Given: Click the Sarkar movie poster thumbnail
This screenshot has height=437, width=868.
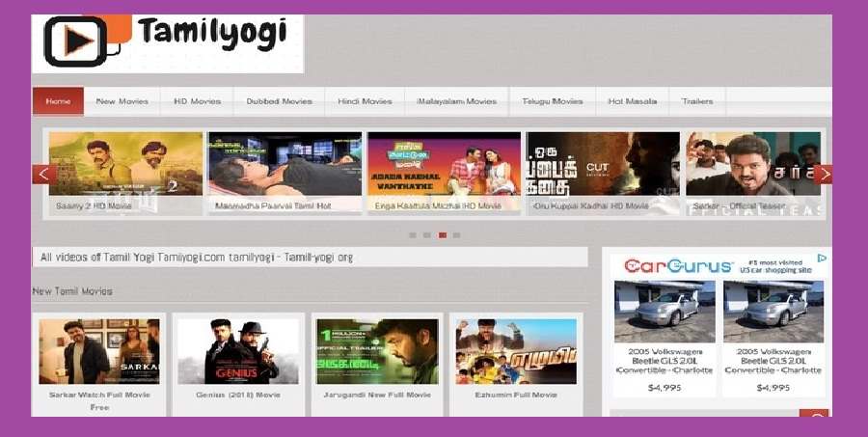Looking at the screenshot, I should click(x=99, y=351).
